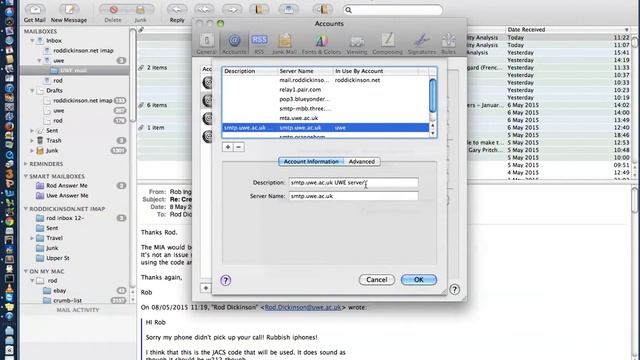
Task: Switch to the Advanced tab
Action: [362, 162]
